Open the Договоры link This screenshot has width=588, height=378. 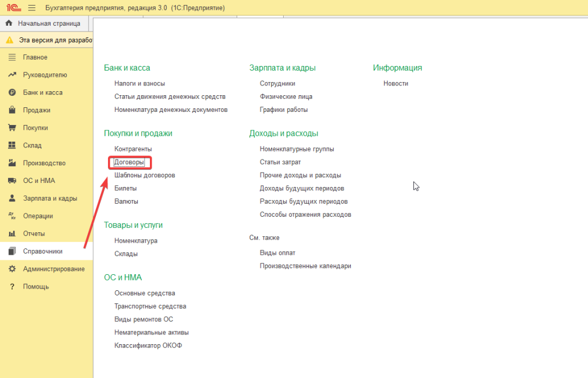click(129, 162)
